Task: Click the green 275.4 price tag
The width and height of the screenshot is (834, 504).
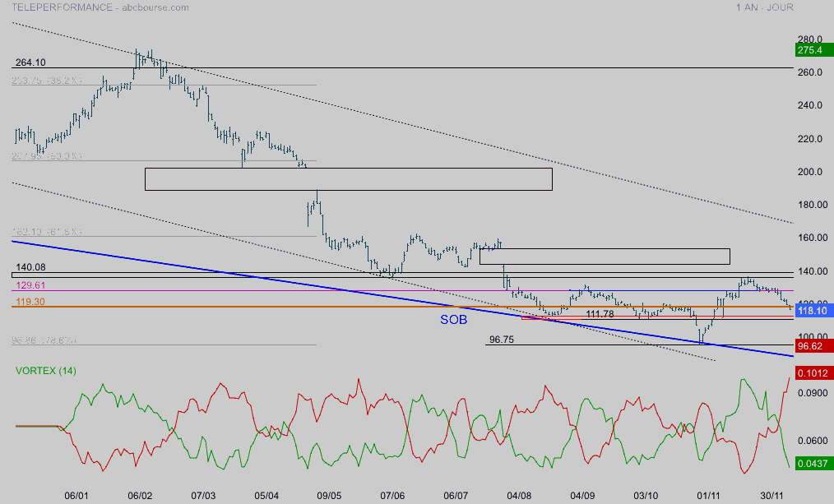Action: (x=814, y=50)
